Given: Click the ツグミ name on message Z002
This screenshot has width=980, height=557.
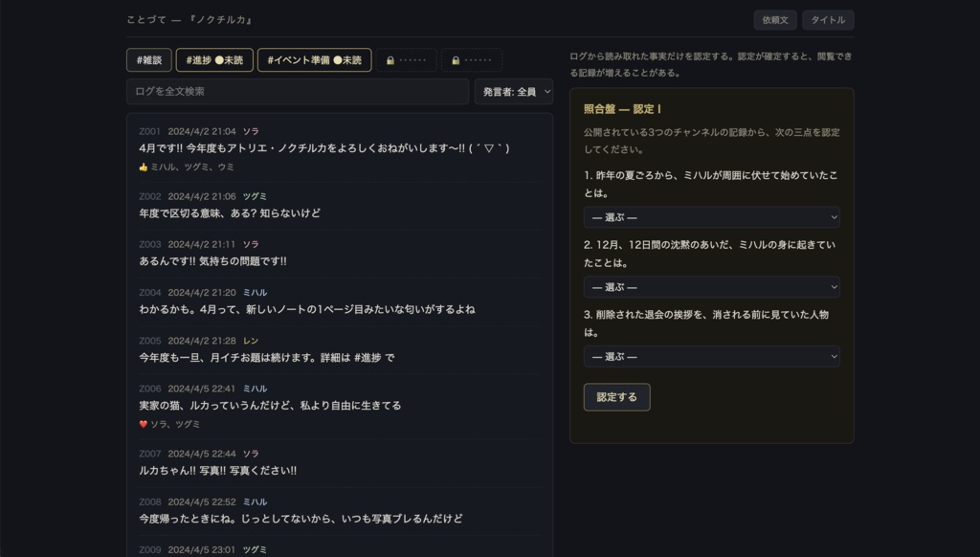Looking at the screenshot, I should pos(255,196).
